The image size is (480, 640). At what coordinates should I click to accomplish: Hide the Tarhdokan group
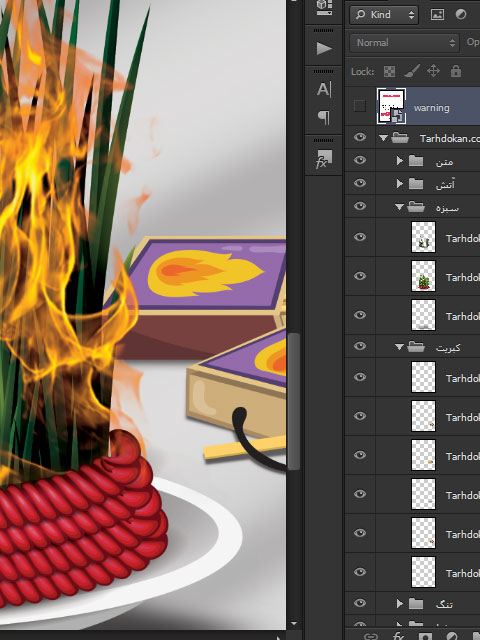pyautogui.click(x=360, y=137)
